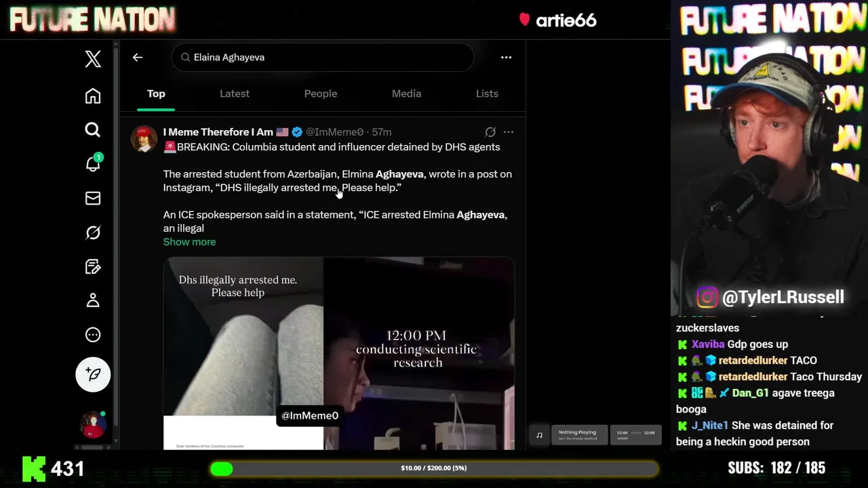
Task: Click the compose Post button
Action: (93, 374)
